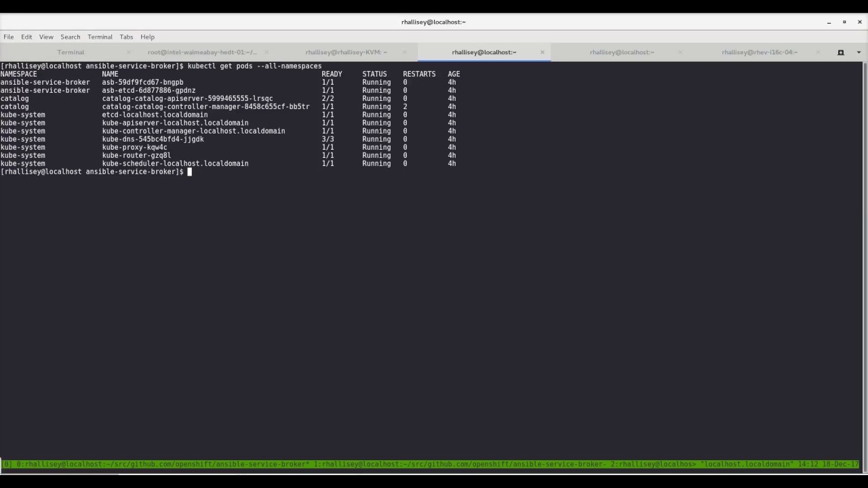868x488 pixels.
Task: Click the kubectl get pods --all-namespaces command
Action: point(254,66)
